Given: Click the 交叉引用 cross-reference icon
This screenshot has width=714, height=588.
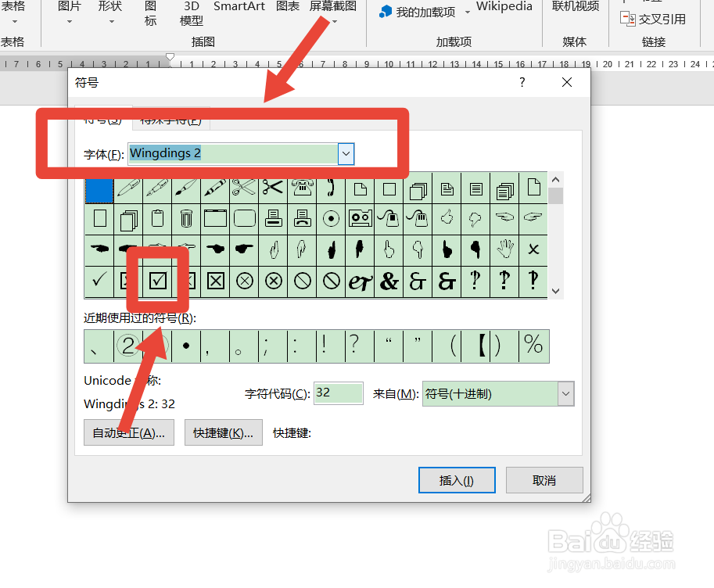Looking at the screenshot, I should (628, 19).
